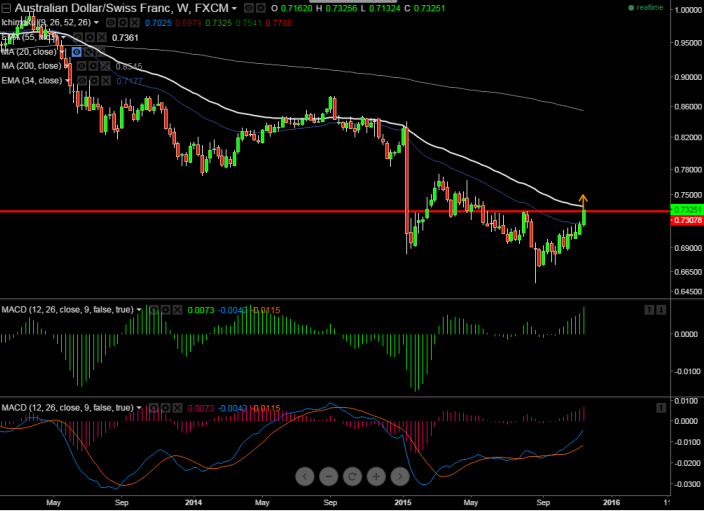704x511 pixels.
Task: Open MA (200, close) settings gear
Action: point(93,66)
